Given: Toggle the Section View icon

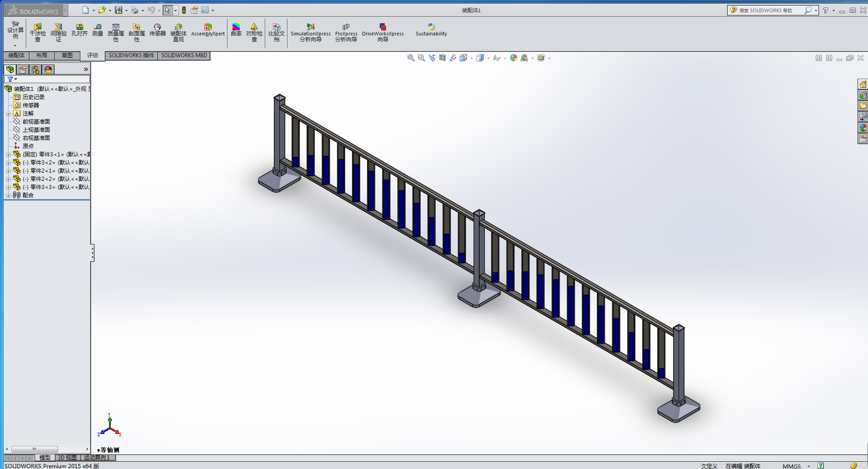Looking at the screenshot, I should click(x=442, y=58).
